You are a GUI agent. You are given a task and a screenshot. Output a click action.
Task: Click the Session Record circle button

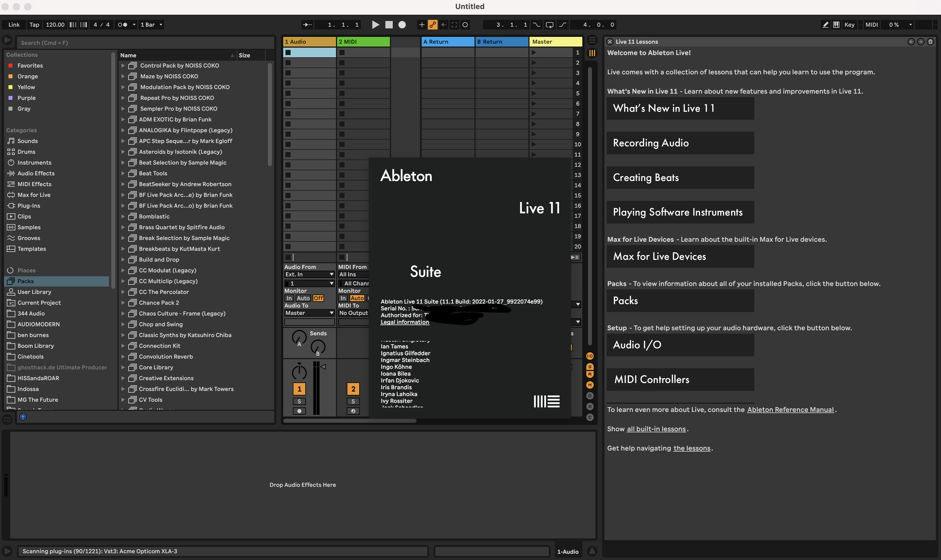point(465,24)
